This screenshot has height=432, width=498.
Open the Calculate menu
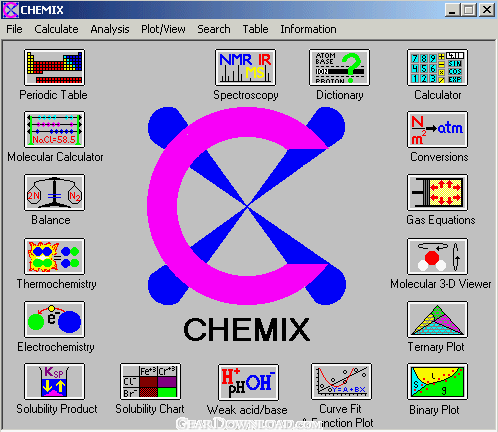coord(56,29)
